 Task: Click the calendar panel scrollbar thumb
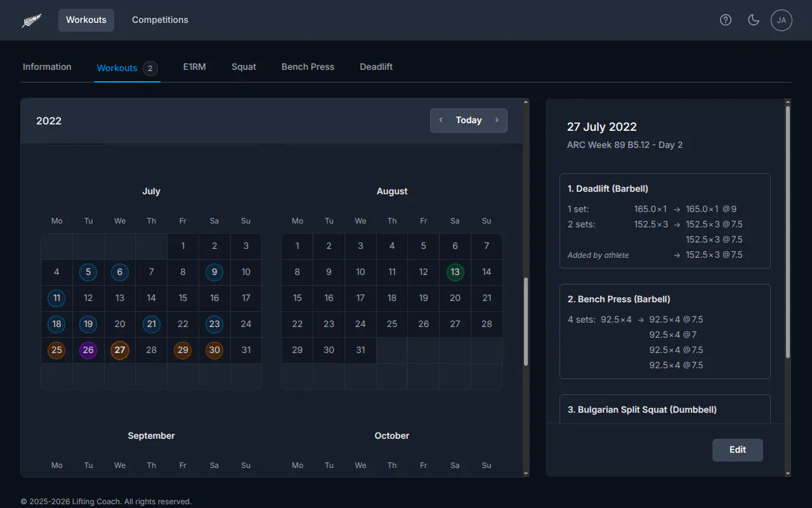point(526,321)
